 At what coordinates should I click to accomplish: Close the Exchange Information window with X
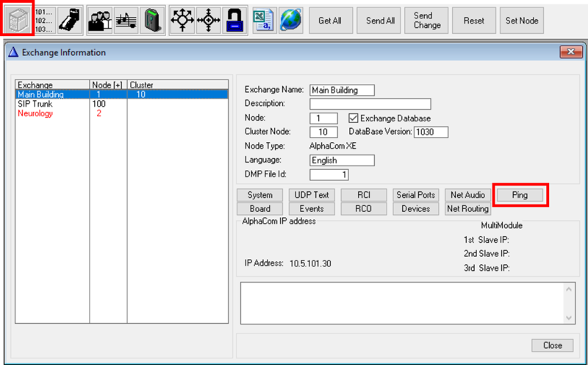[x=571, y=52]
